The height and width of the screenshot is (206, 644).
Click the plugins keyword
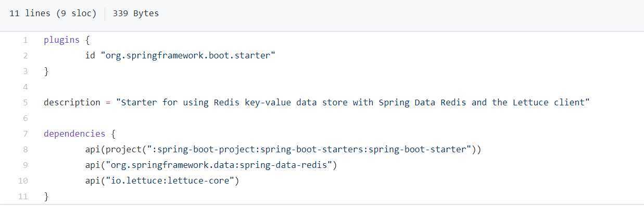pos(61,40)
